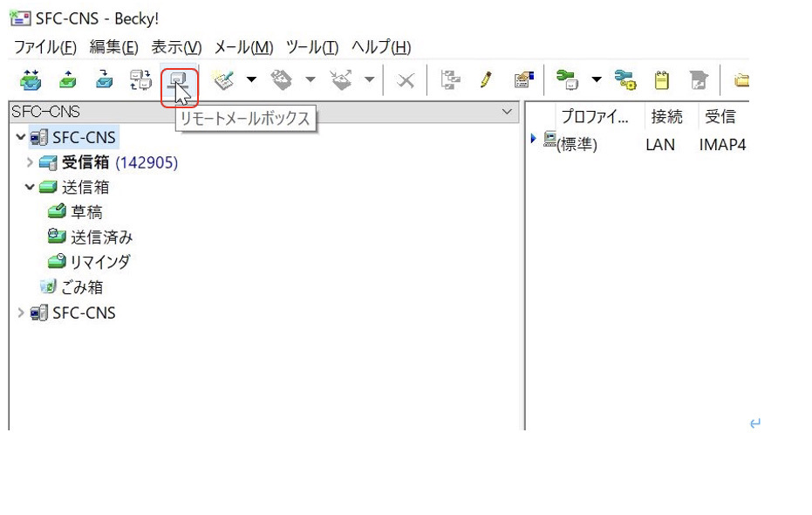Click the Remote Mailbox toolbar icon
Image resolution: width=812 pixels, height=515 pixels.
tap(179, 81)
